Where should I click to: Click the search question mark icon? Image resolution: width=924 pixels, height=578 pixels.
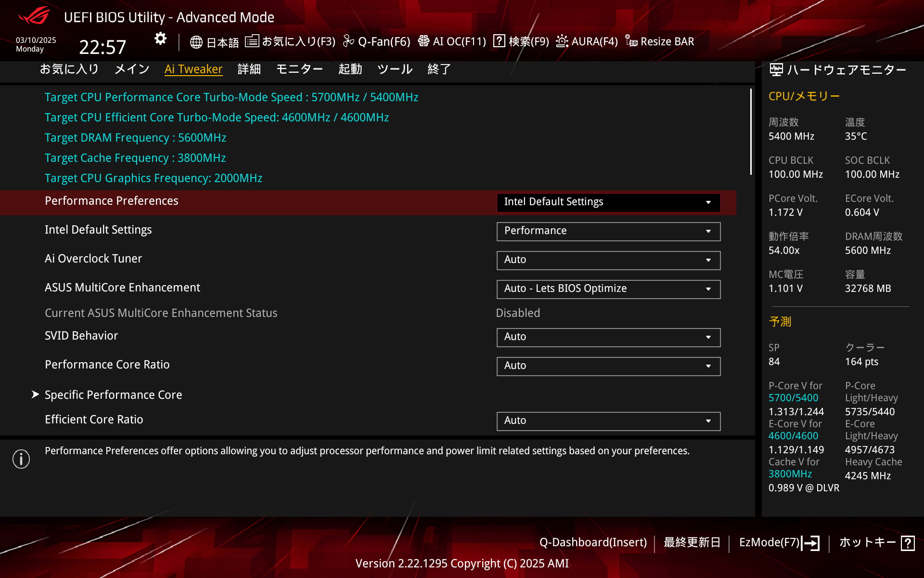point(500,41)
